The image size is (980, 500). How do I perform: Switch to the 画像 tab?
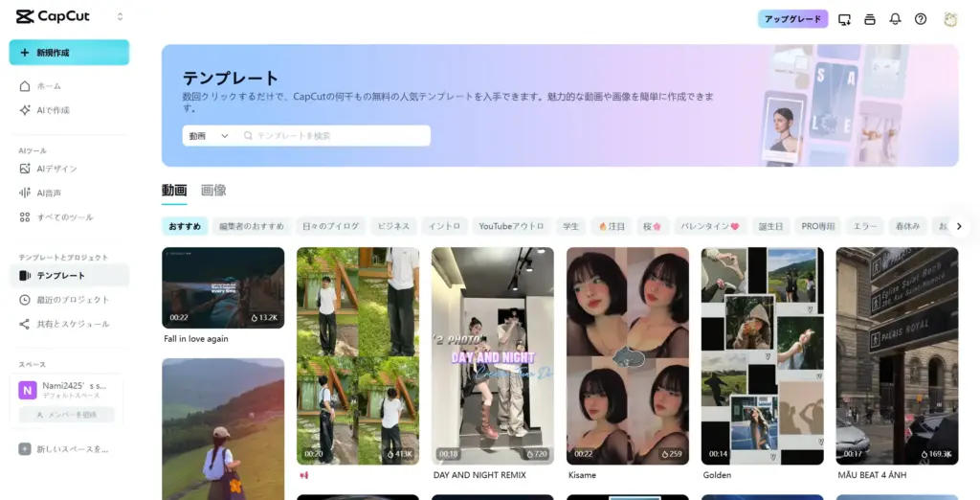213,191
